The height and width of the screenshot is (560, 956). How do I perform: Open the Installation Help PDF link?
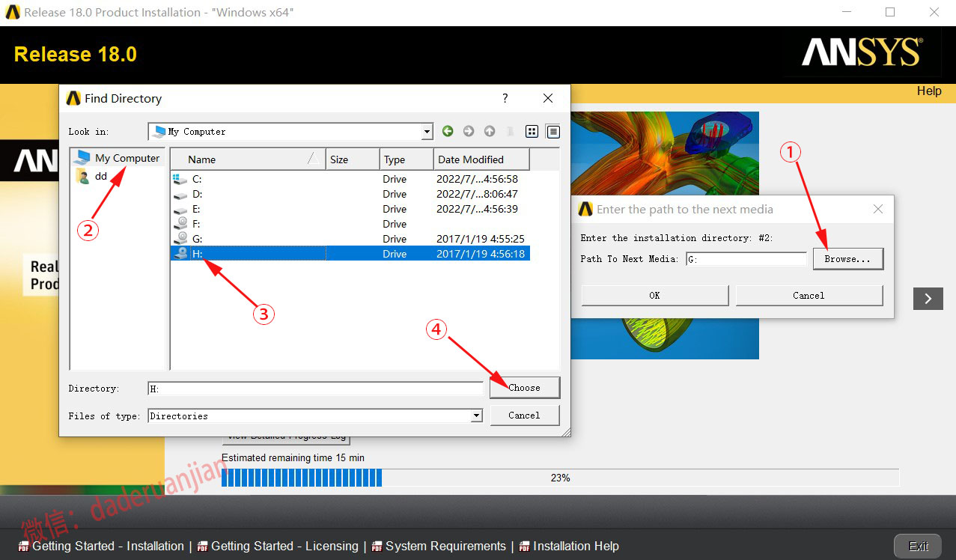click(569, 546)
